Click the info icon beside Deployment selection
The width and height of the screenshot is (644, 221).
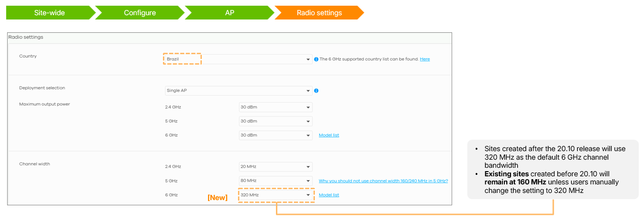click(x=316, y=90)
